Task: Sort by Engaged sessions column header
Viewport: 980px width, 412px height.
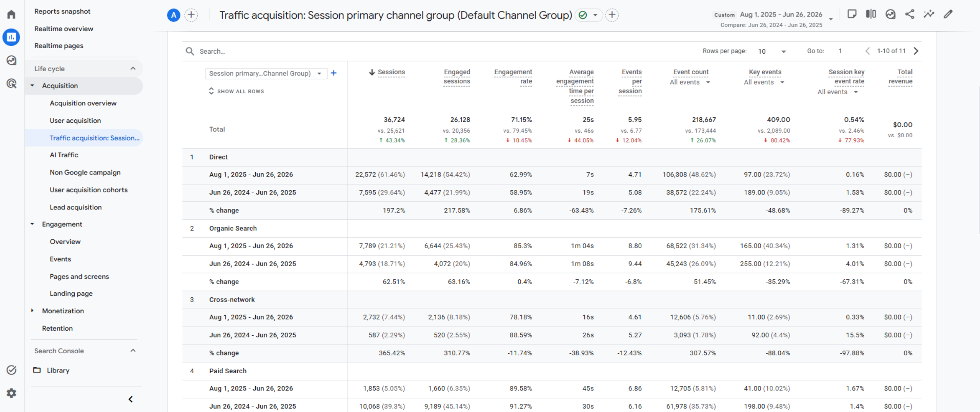Action: click(457, 77)
